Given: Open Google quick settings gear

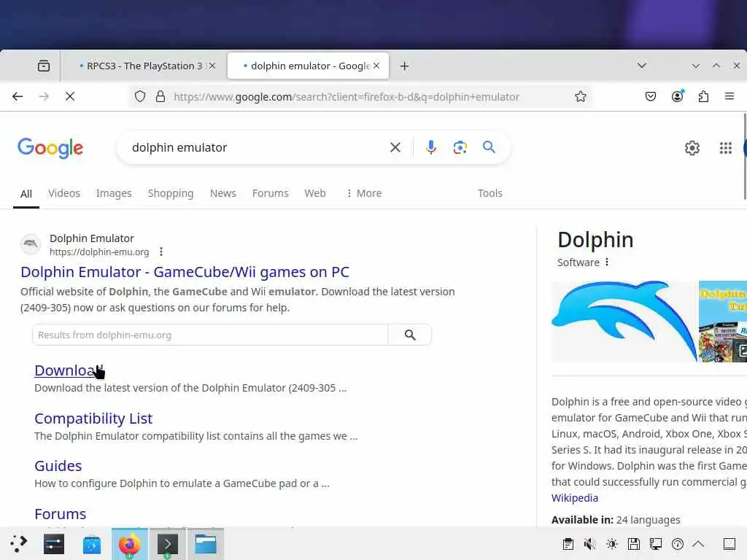Looking at the screenshot, I should pyautogui.click(x=692, y=148).
